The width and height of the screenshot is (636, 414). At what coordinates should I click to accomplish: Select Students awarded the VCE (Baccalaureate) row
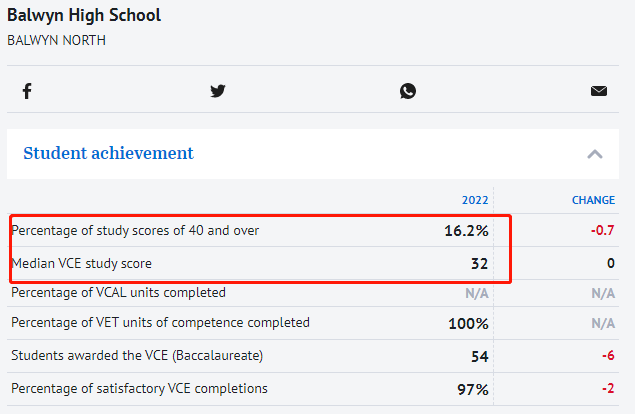(x=313, y=356)
